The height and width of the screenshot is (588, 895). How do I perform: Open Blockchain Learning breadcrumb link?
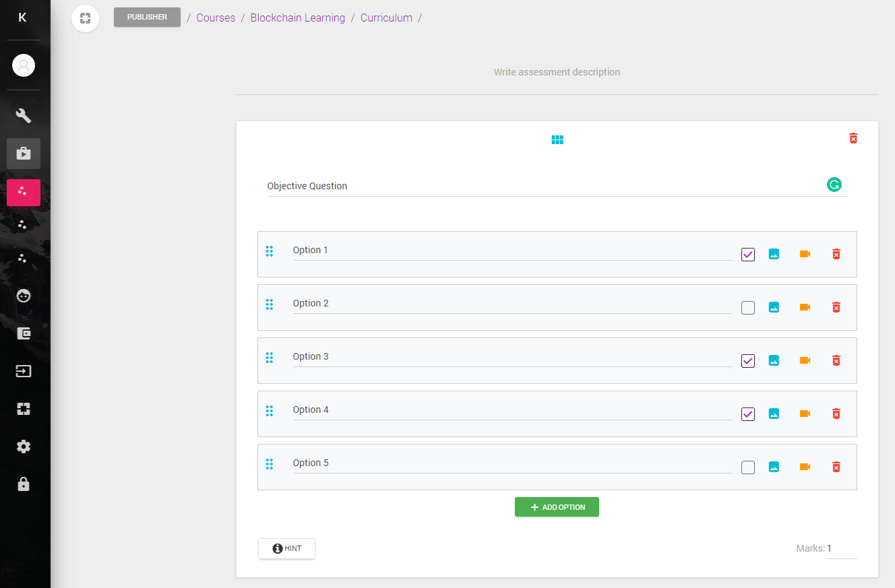click(x=298, y=18)
